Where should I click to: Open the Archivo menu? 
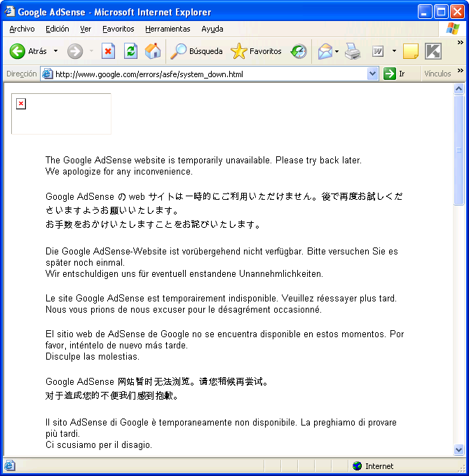coord(22,29)
